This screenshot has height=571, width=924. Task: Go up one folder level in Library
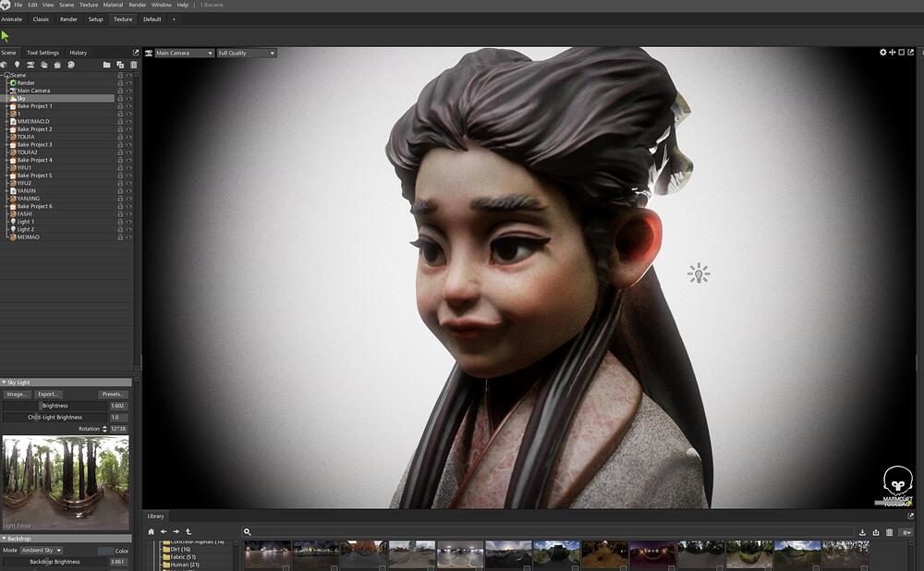pyautogui.click(x=188, y=531)
